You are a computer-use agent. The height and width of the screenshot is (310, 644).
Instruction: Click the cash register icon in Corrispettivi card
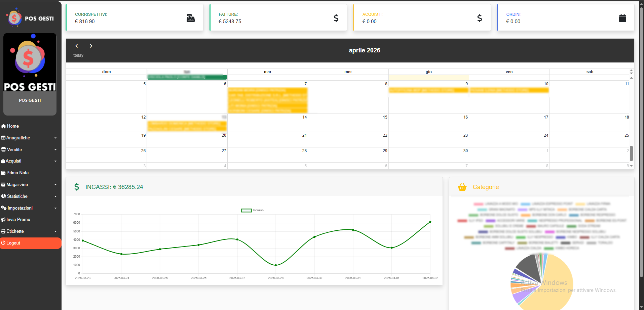coord(191,18)
